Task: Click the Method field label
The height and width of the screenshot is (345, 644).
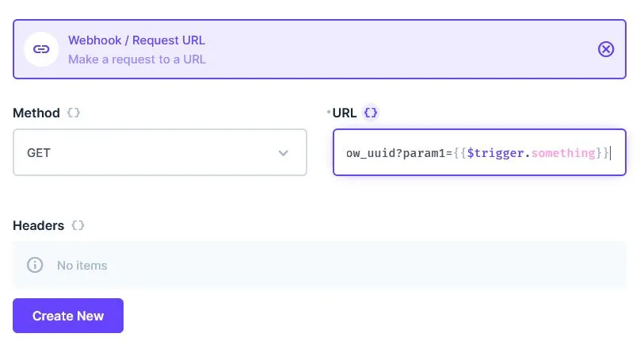Action: pyautogui.click(x=36, y=113)
